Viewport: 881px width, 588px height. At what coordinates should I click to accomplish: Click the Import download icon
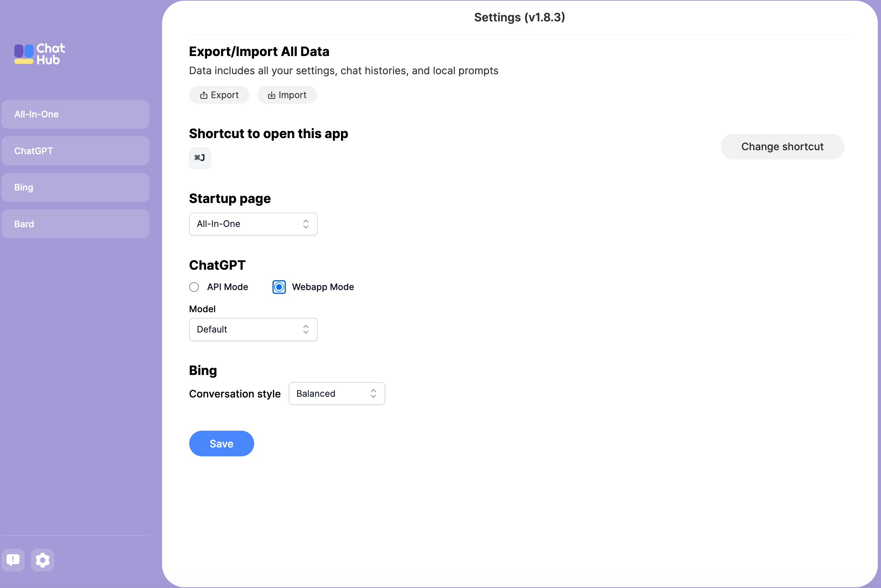point(271,95)
